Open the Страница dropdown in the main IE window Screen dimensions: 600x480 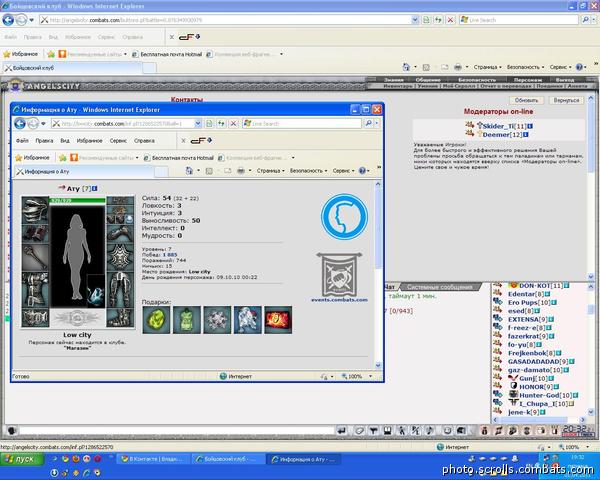coord(488,67)
